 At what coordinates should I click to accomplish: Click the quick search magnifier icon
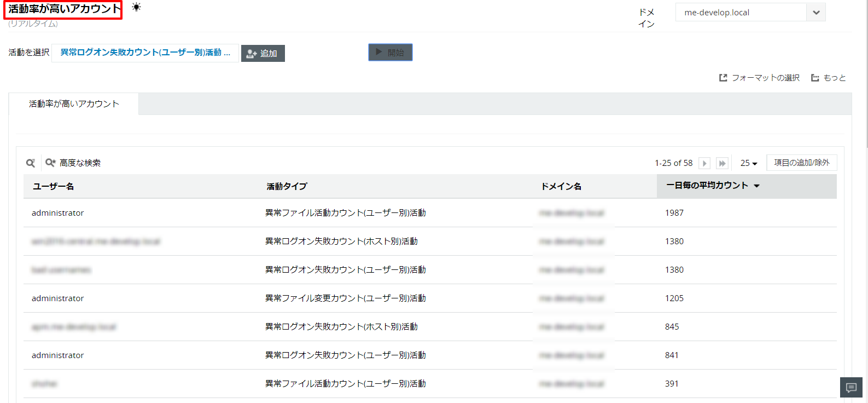[31, 163]
